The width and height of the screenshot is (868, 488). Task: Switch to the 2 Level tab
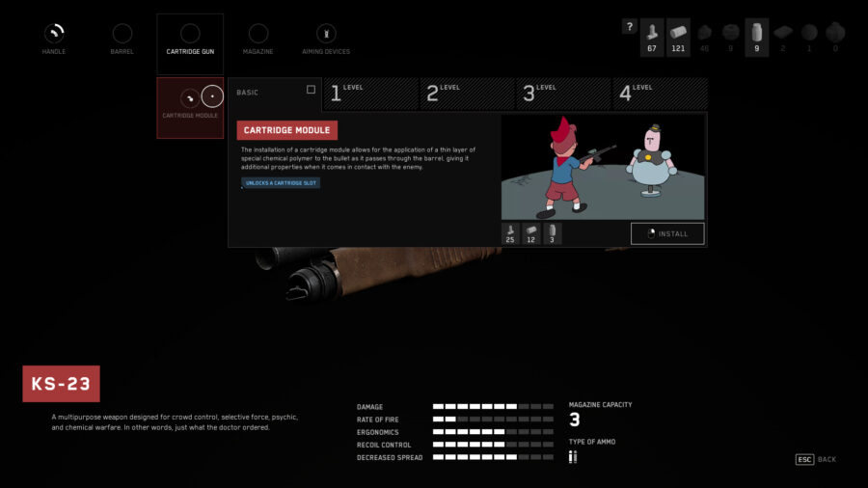tap(467, 94)
